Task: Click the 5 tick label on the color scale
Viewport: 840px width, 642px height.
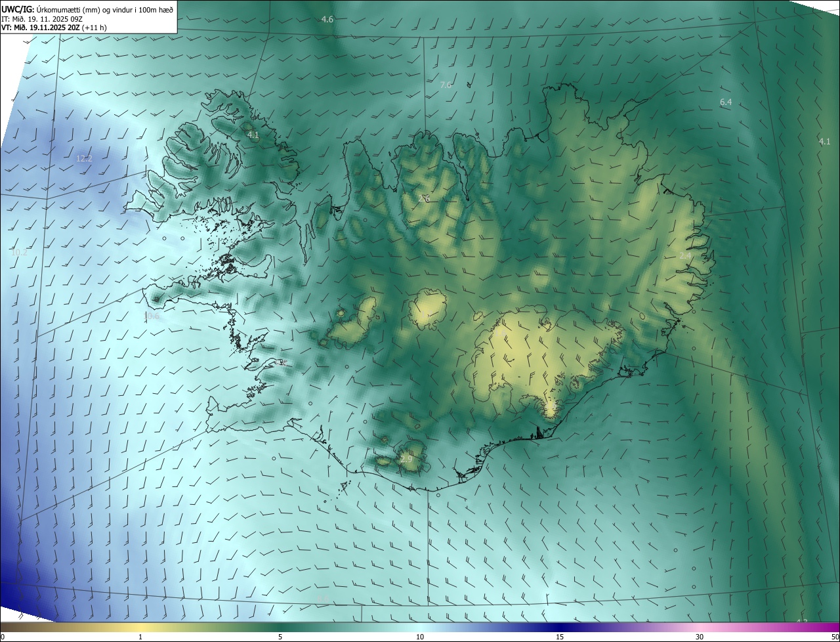Action: point(280,637)
